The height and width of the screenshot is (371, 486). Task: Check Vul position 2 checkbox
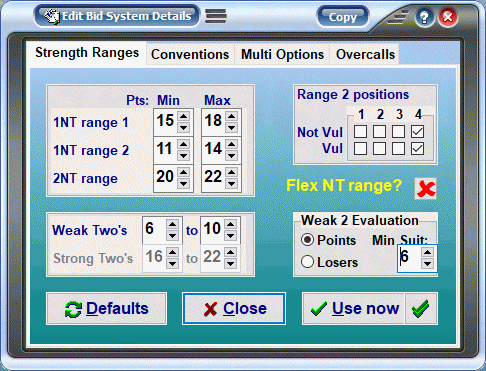tap(379, 149)
